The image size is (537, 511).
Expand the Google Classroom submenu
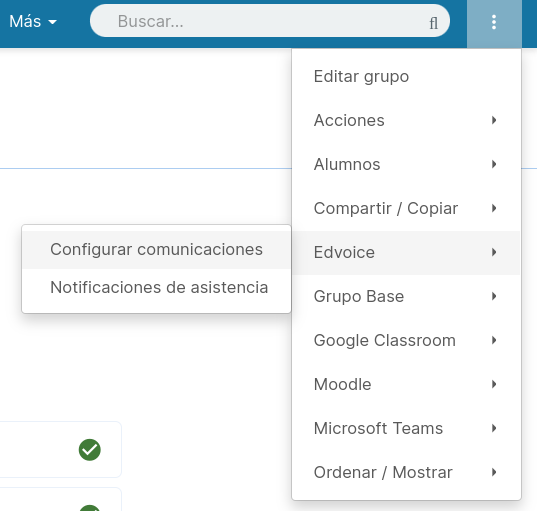(x=406, y=340)
